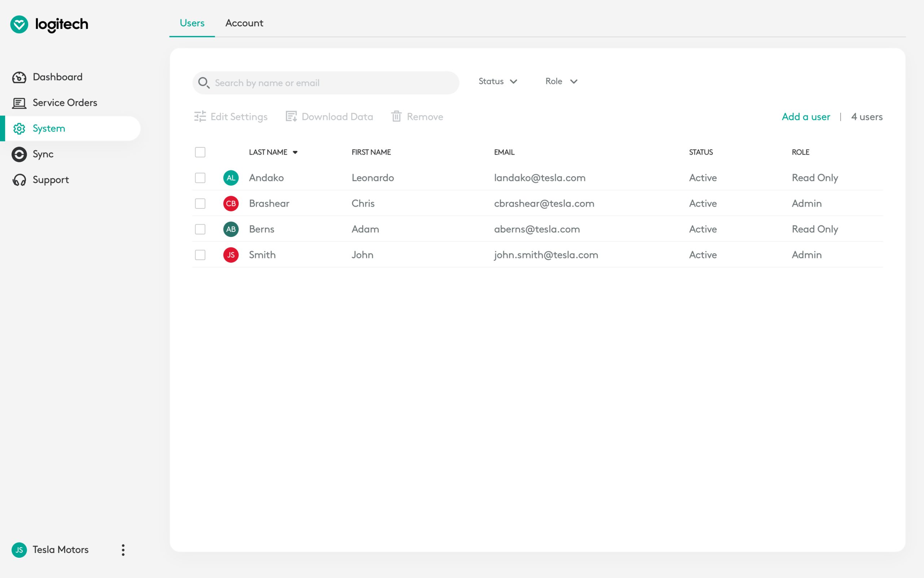
Task: Click the First Name column header
Action: [x=371, y=152]
